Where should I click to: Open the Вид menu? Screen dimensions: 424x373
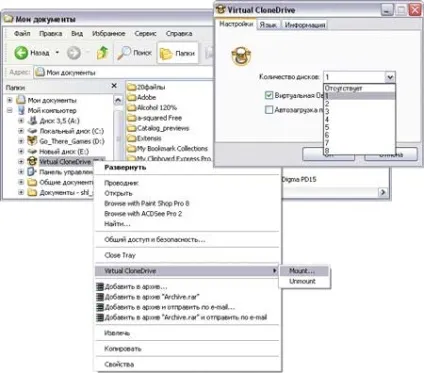click(77, 33)
